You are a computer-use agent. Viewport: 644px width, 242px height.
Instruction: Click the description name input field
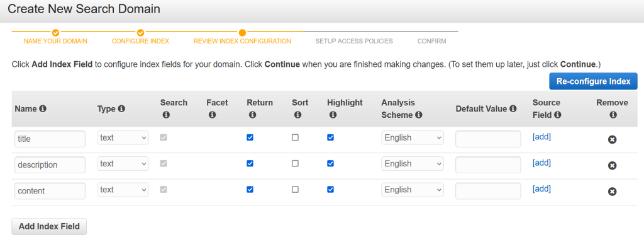(x=50, y=165)
